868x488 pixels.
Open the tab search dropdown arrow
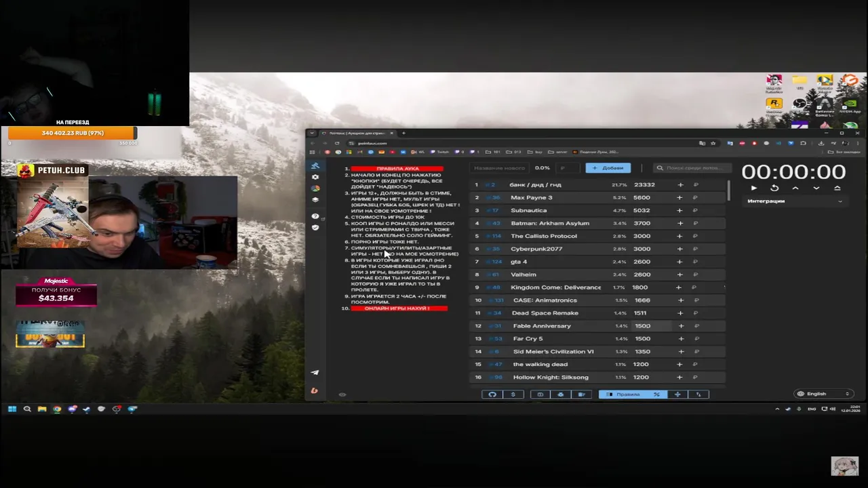click(x=312, y=133)
